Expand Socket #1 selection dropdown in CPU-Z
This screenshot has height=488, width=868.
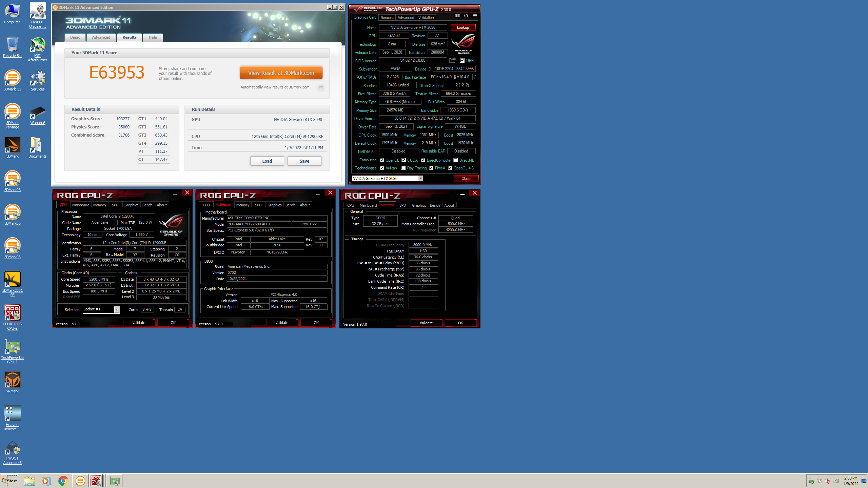point(116,309)
